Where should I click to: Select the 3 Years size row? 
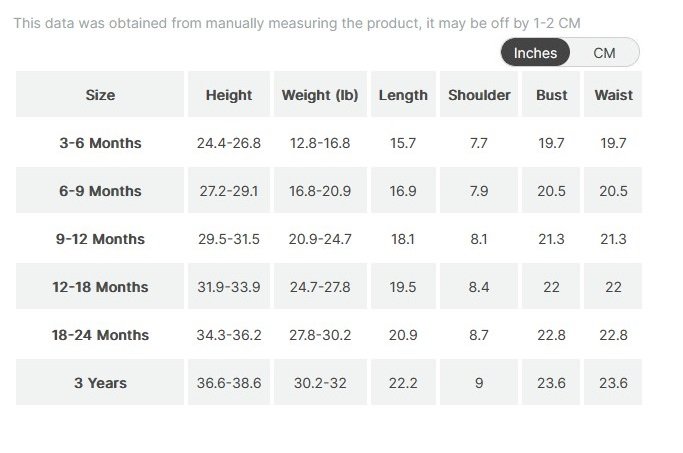point(100,383)
